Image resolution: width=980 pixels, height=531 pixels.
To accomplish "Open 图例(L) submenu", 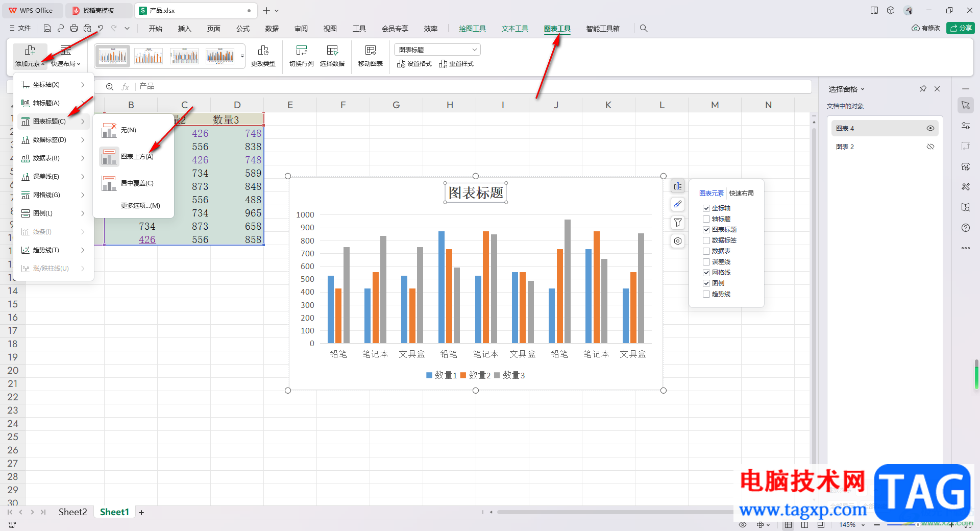I will (54, 213).
